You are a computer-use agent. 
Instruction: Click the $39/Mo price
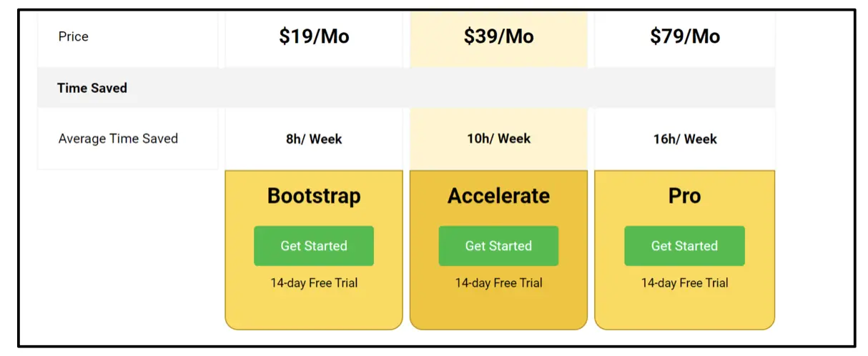[498, 37]
